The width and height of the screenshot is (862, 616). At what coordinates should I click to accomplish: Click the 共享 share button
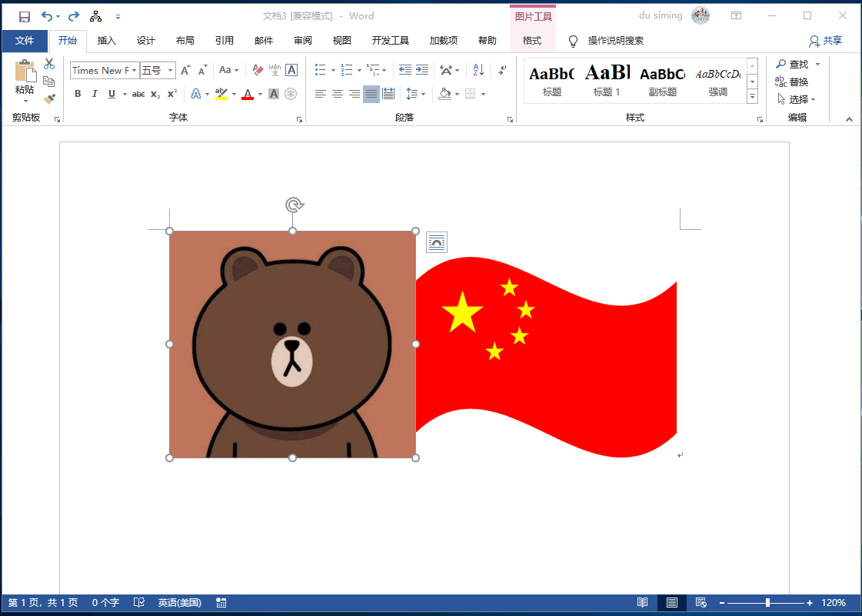click(x=826, y=41)
